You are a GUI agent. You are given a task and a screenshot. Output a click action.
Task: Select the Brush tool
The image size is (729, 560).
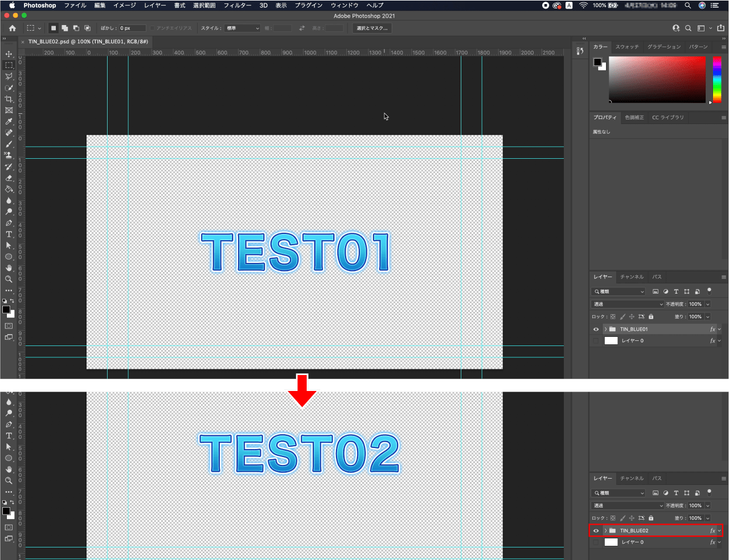[x=9, y=144]
